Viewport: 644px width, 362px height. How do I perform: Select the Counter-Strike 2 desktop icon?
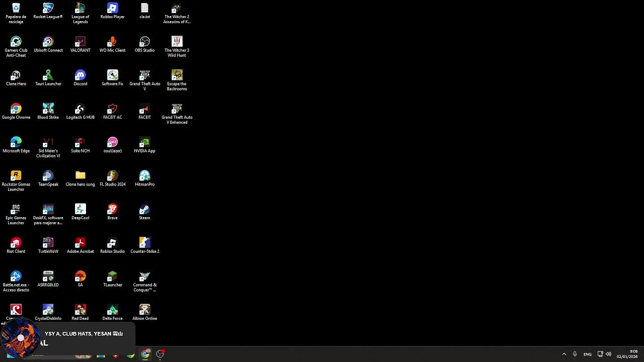tap(145, 246)
